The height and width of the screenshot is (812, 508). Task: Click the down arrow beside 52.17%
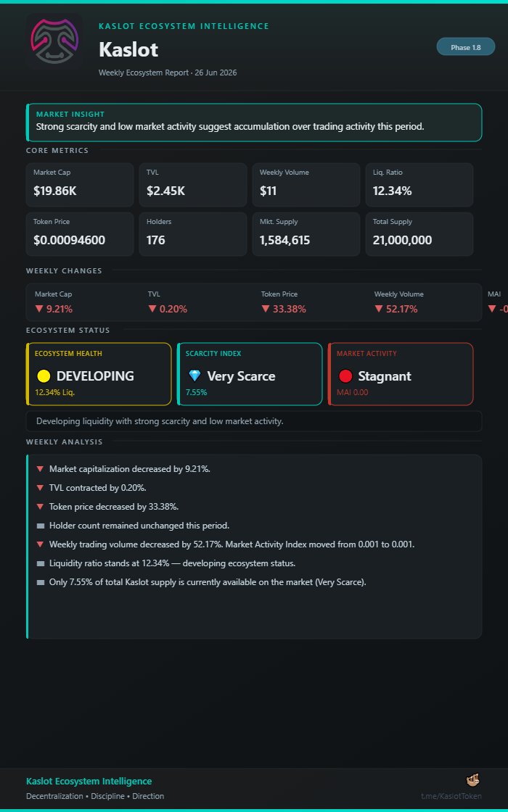point(379,309)
